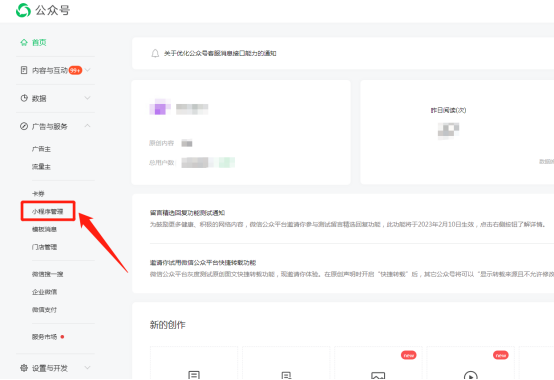Screen dimensions: 554x380
Task: Click the blurred 昨日阅读 count value
Action: pyautogui.click(x=448, y=130)
